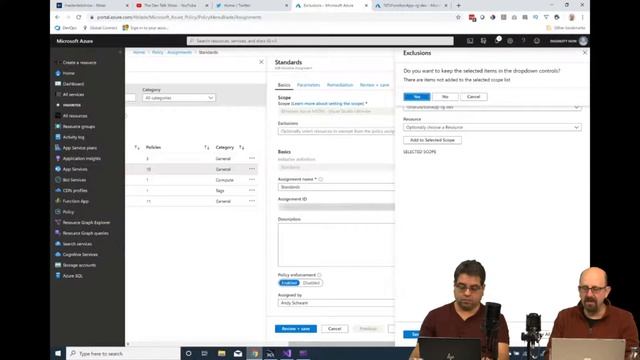Click Yes in the Exclusions prompt
The image size is (640, 360).
(417, 97)
